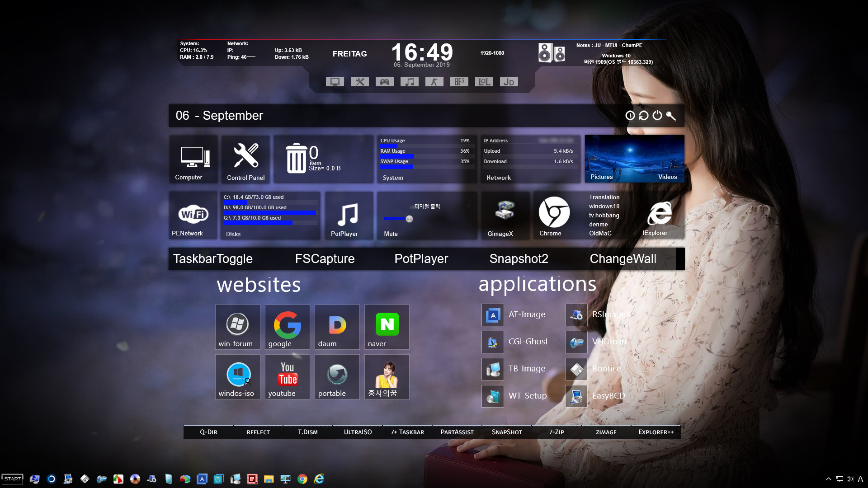This screenshot has width=868, height=488.
Task: Open the Translation link
Action: [604, 197]
